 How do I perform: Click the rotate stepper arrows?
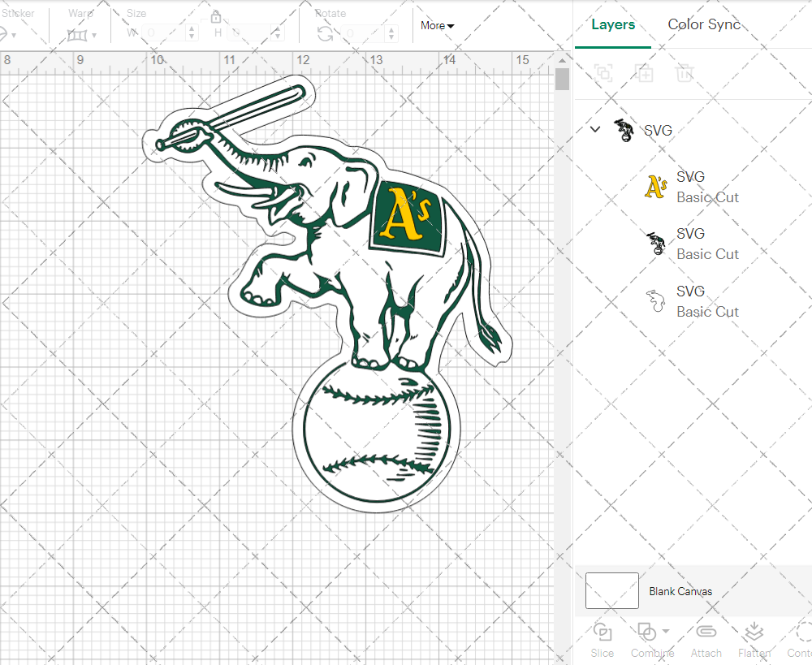pyautogui.click(x=391, y=33)
